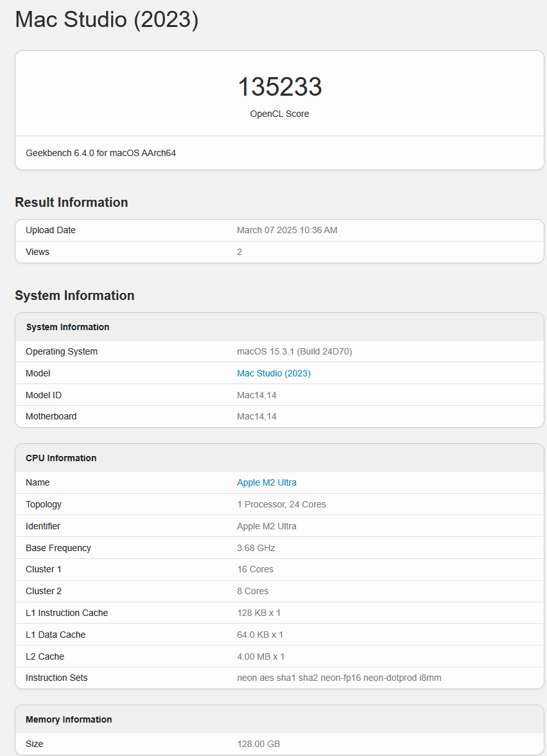Click the Base Frequency value 3.68 GHz
547x756 pixels.
(x=256, y=548)
